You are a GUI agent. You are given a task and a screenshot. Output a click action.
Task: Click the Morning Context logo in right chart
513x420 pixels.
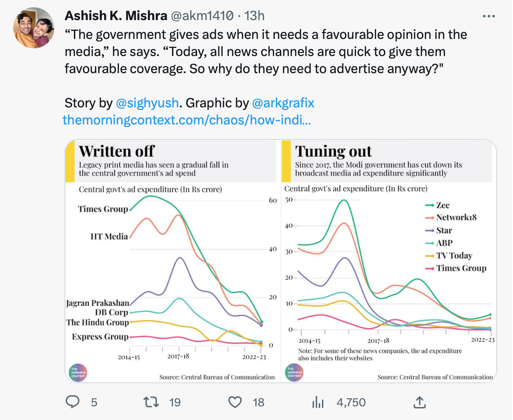[x=293, y=372]
